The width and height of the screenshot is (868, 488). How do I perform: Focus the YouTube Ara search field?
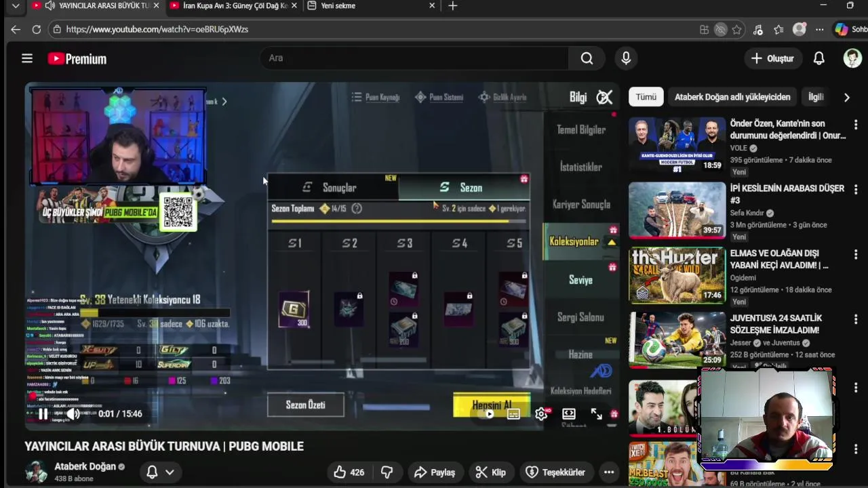click(x=414, y=58)
